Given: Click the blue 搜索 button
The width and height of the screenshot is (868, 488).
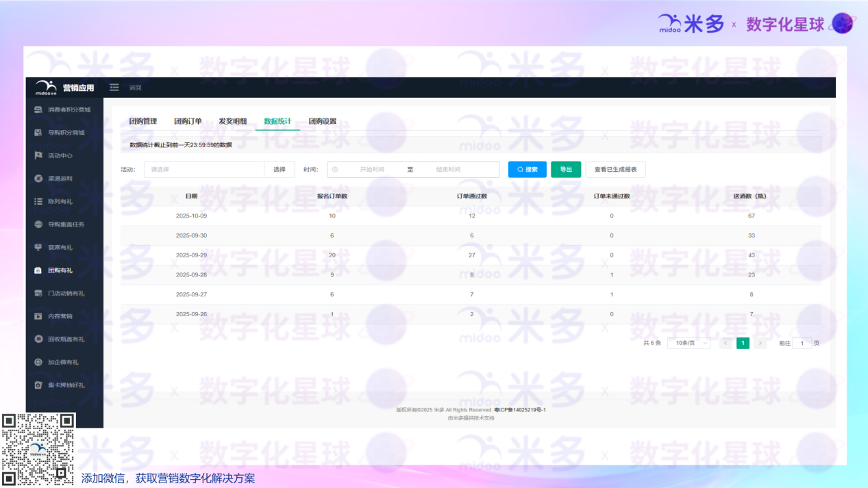Looking at the screenshot, I should (527, 170).
